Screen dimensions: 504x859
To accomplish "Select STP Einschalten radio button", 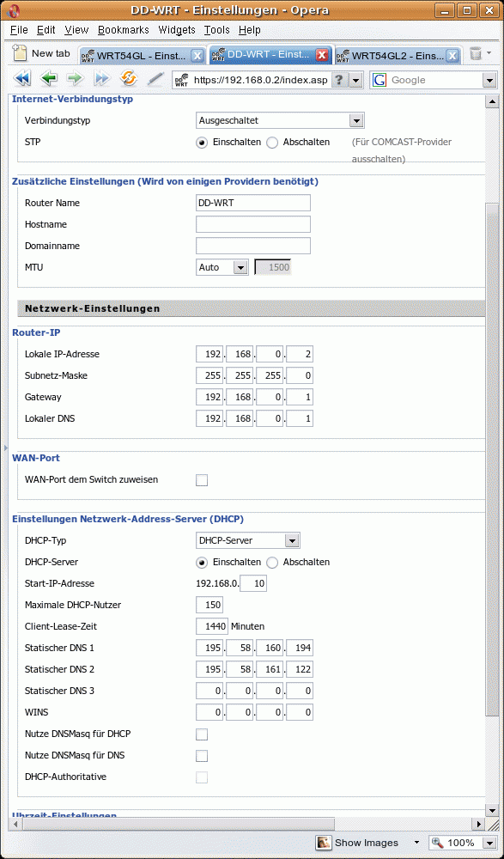I will click(x=203, y=143).
